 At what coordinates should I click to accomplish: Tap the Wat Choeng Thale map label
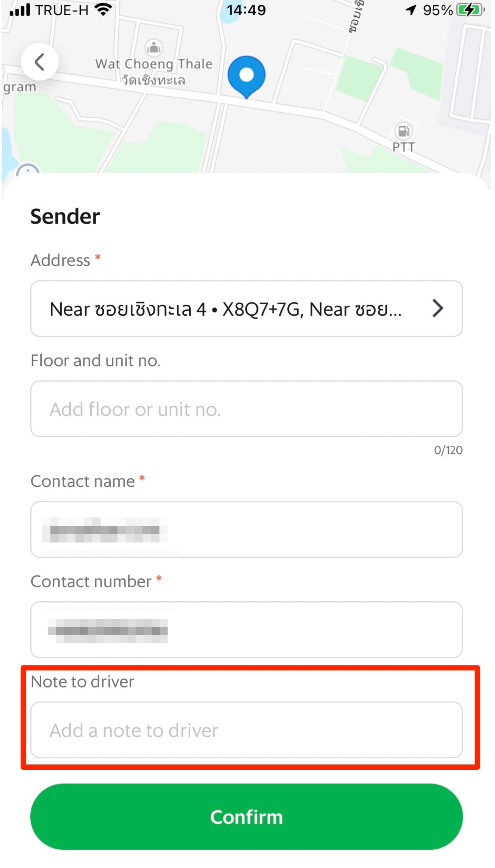pos(154,71)
